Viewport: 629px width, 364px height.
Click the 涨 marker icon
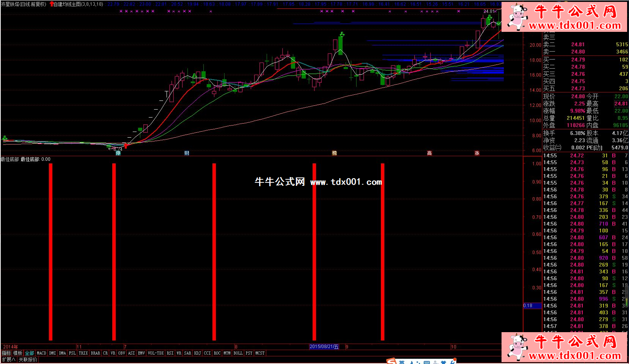477,153
